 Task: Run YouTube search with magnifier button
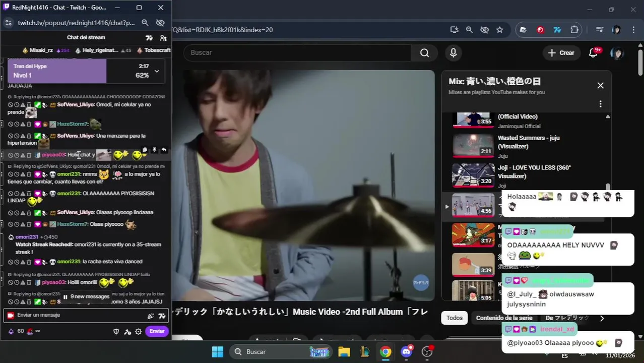pos(425,52)
